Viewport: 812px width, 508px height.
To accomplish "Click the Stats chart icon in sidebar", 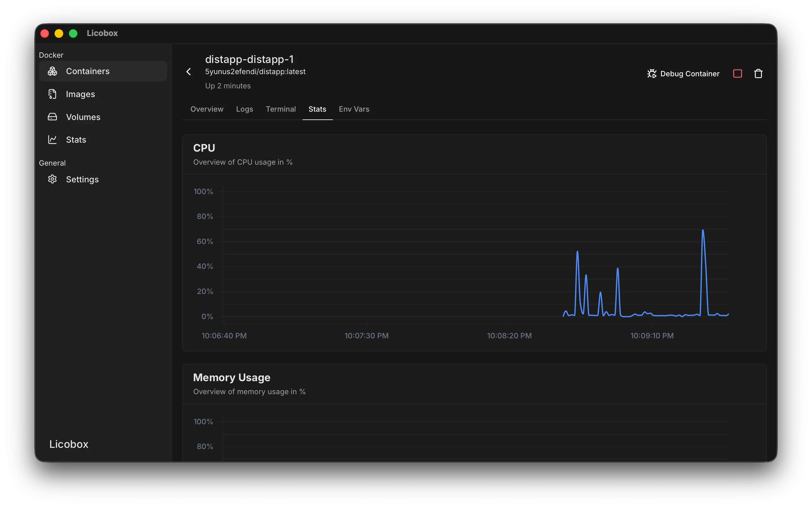I will point(52,140).
